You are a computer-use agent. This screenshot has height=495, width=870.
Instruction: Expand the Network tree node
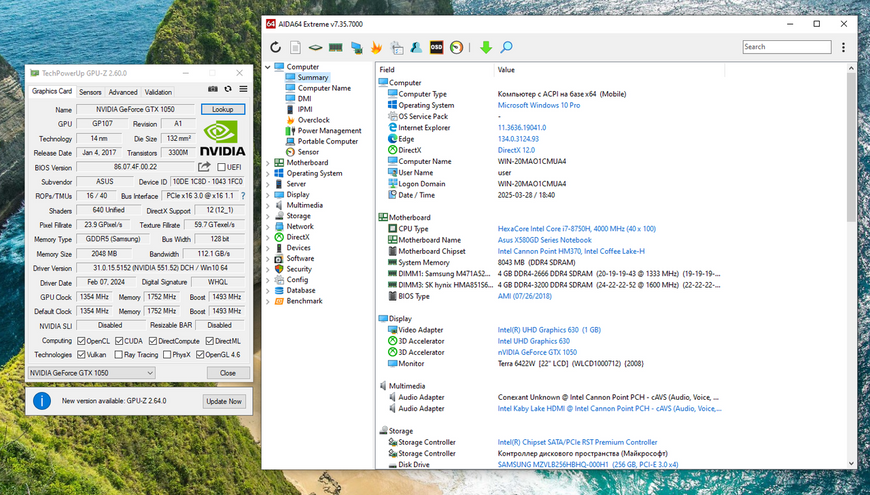[x=268, y=226]
